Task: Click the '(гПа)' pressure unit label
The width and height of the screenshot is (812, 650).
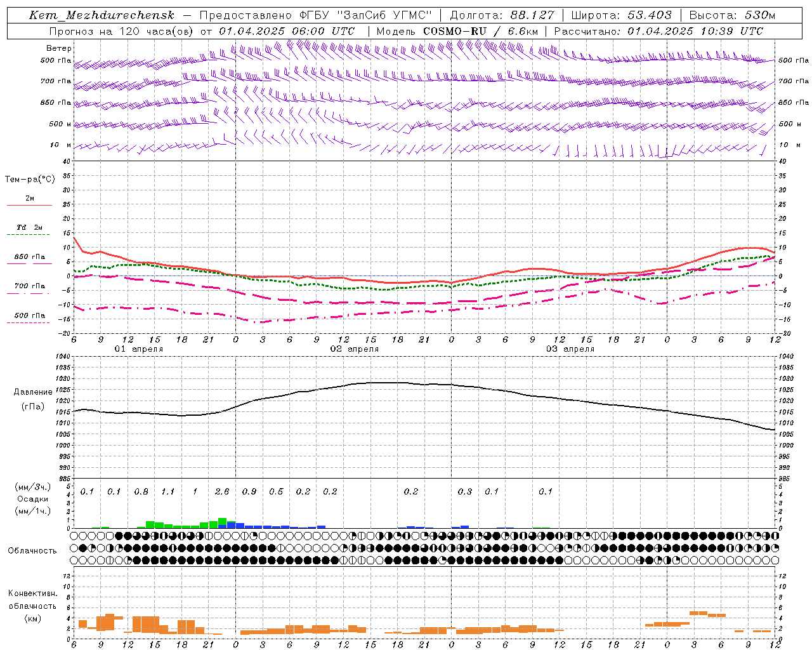Action: tap(33, 407)
